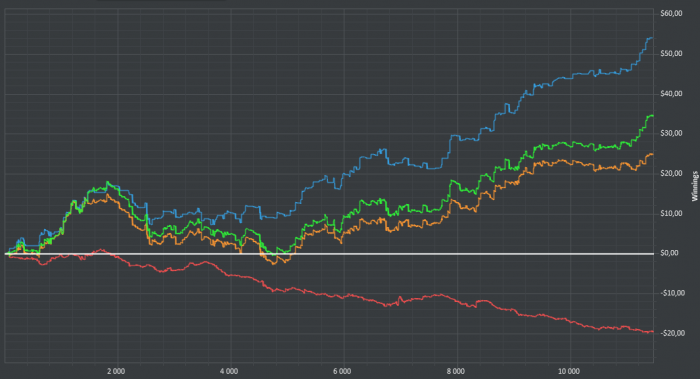
Task: Click the $0,00 y-axis label
Action: pos(669,253)
